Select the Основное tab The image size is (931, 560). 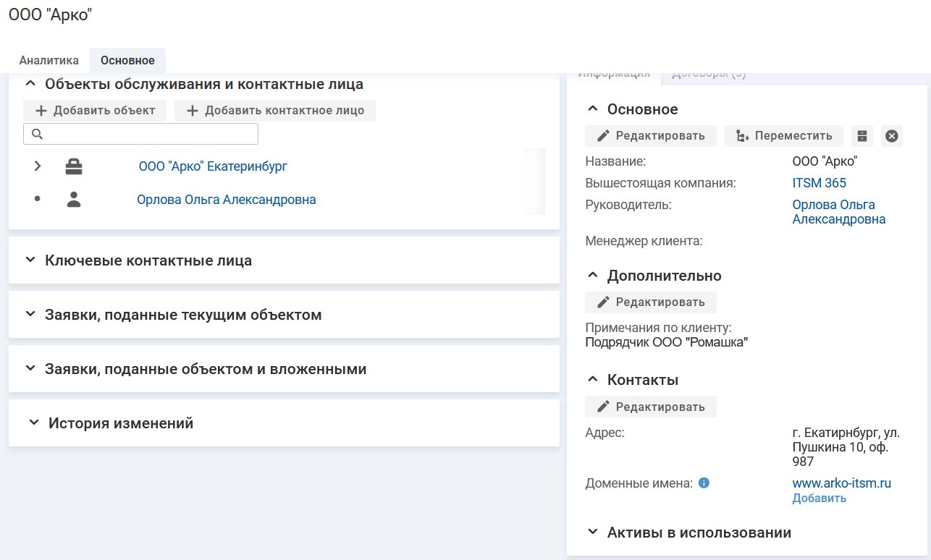pos(127,61)
